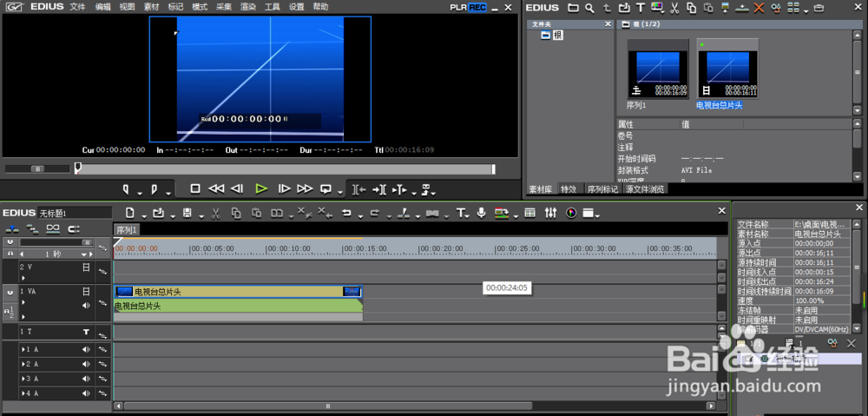This screenshot has width=868, height=416.
Task: Click the new folder icon in bin toolbar
Action: 574,8
